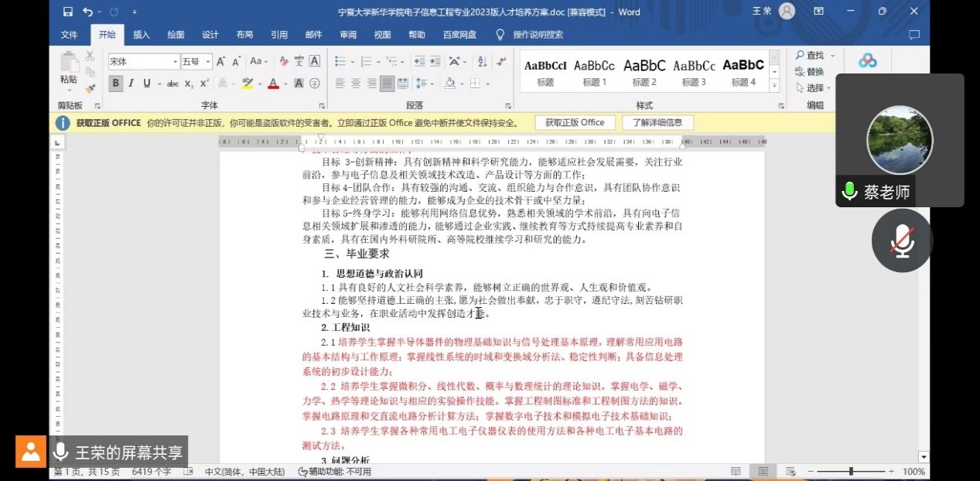Choose the red font color swatch
Viewport: 980px width, 481px height.
coord(272,84)
